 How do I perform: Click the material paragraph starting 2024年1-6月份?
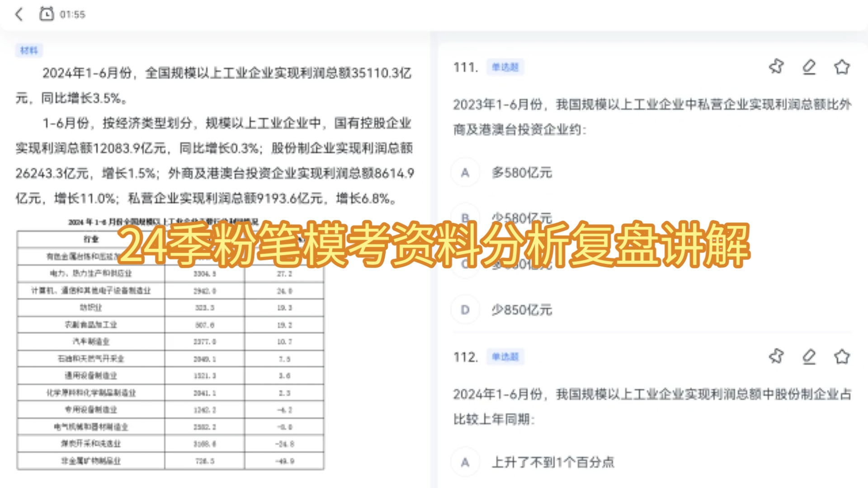click(214, 85)
